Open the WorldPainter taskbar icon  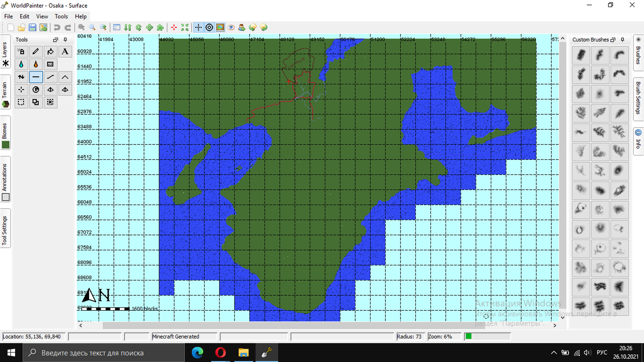click(x=267, y=353)
